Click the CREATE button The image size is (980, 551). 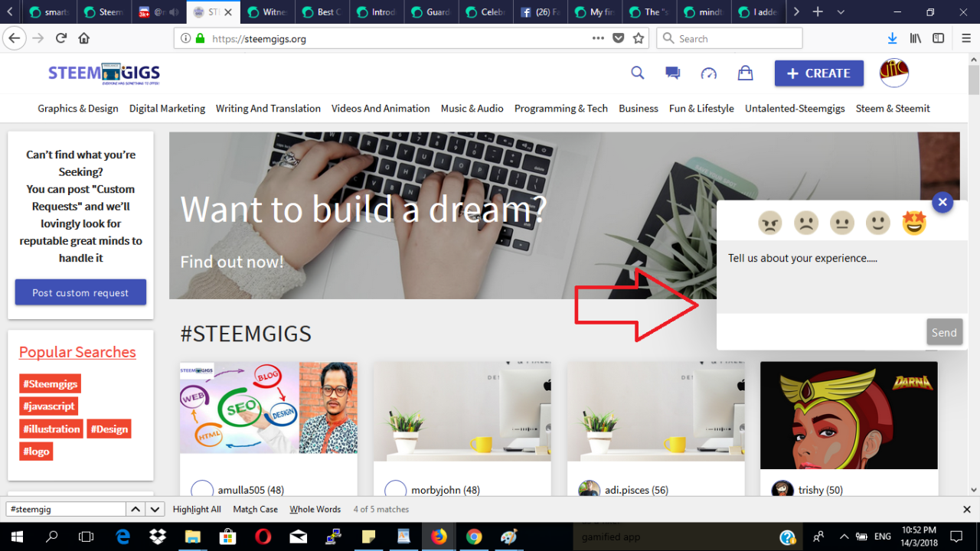coord(819,73)
